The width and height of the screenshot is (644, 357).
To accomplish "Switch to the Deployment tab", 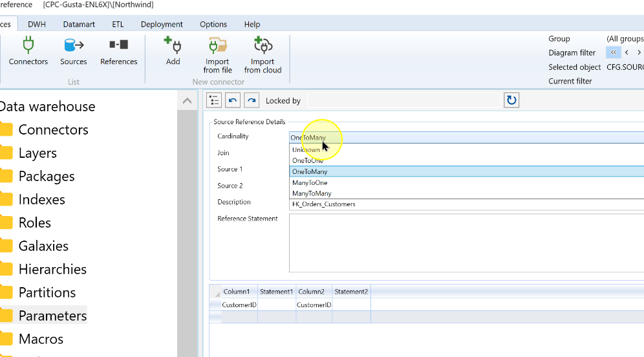I will tap(162, 24).
